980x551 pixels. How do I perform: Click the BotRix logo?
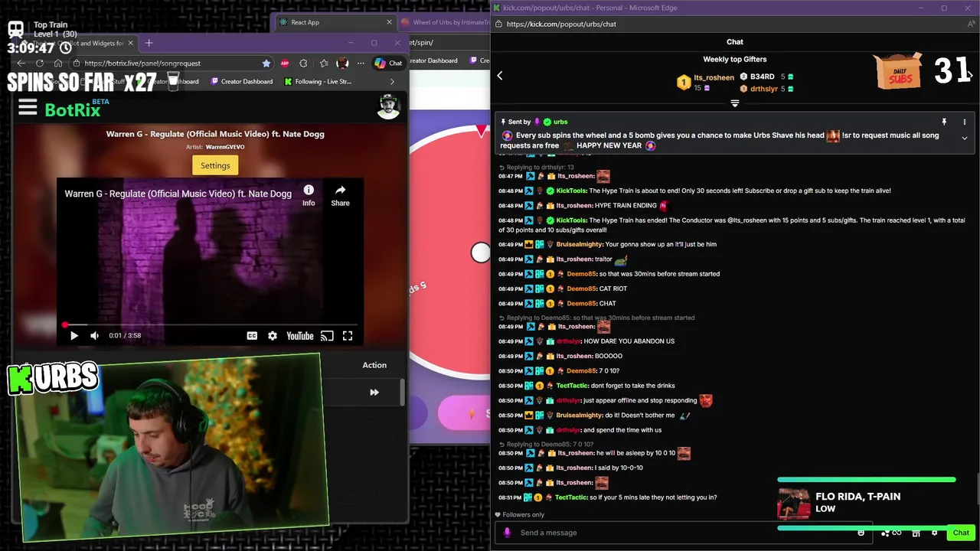click(x=73, y=109)
